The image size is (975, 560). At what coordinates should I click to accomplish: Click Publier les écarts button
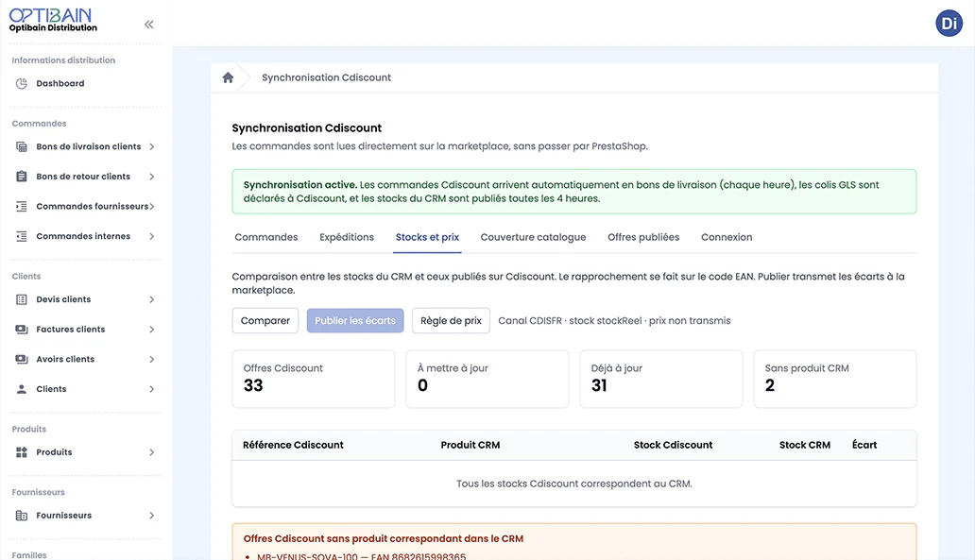click(x=355, y=321)
